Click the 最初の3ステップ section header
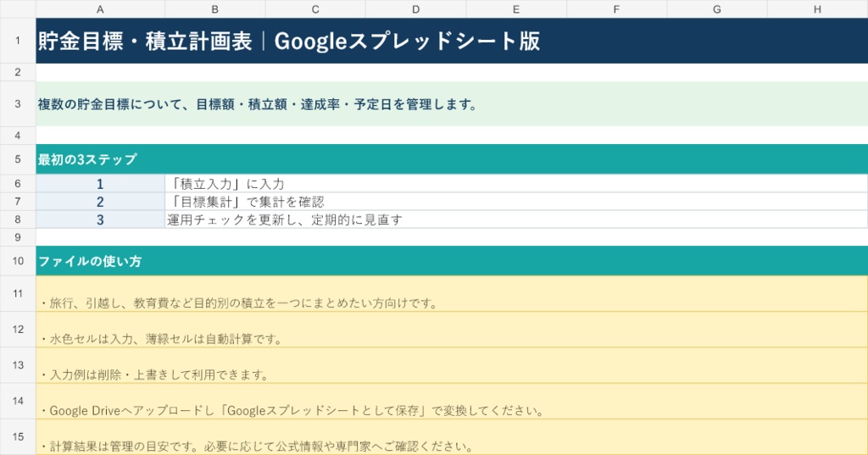This screenshot has height=455, width=868. coord(452,159)
